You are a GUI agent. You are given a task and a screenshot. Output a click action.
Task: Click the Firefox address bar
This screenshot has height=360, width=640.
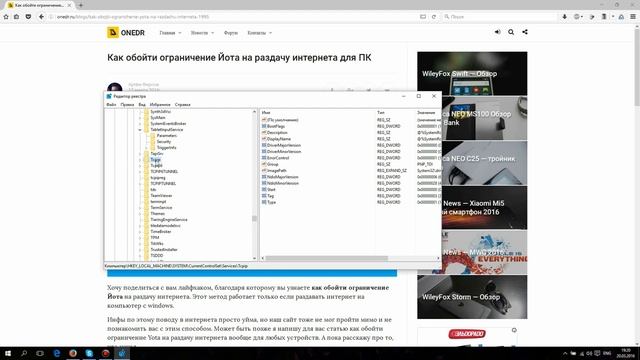coord(235,17)
